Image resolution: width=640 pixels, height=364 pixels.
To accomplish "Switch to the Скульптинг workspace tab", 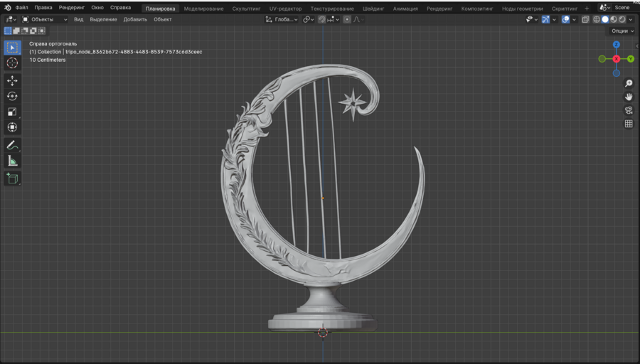I will [246, 9].
